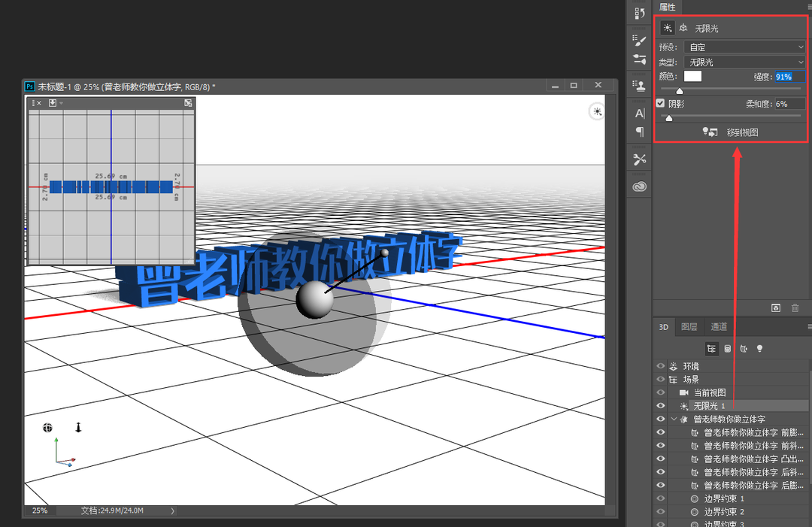Filter 3D panel by whole scene
Screen dimensions: 812x527
(711, 349)
